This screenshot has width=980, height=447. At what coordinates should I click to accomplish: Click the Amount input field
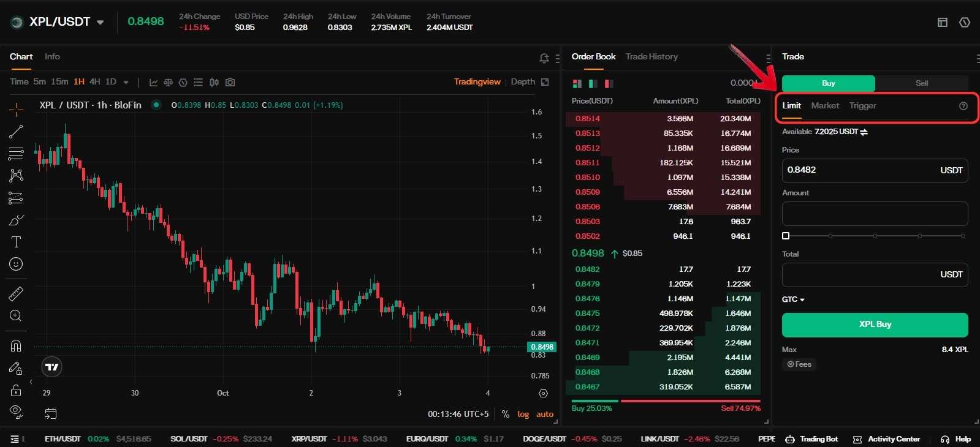pos(874,214)
